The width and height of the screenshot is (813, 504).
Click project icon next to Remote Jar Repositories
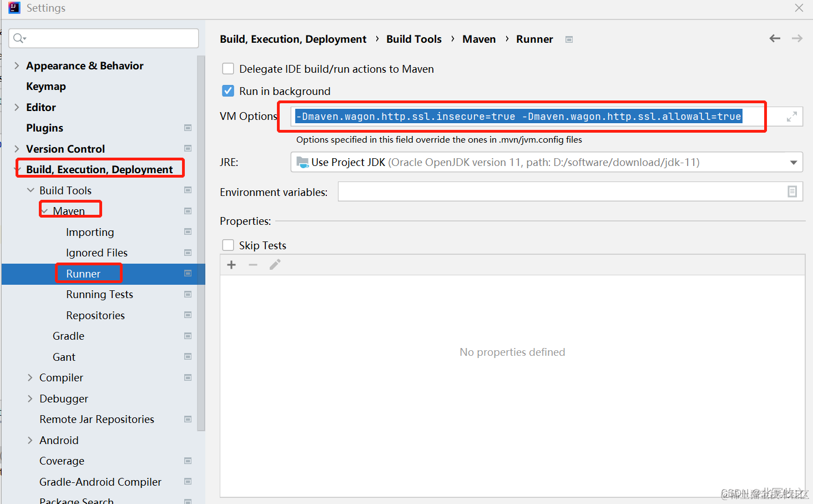tap(188, 419)
